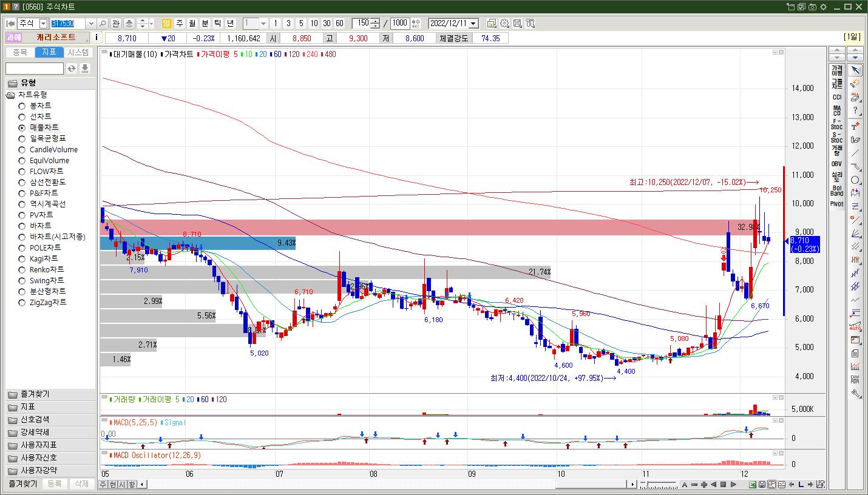The height and width of the screenshot is (495, 868).
Task: Click the Bol Band indicator shortcut
Action: [x=837, y=190]
